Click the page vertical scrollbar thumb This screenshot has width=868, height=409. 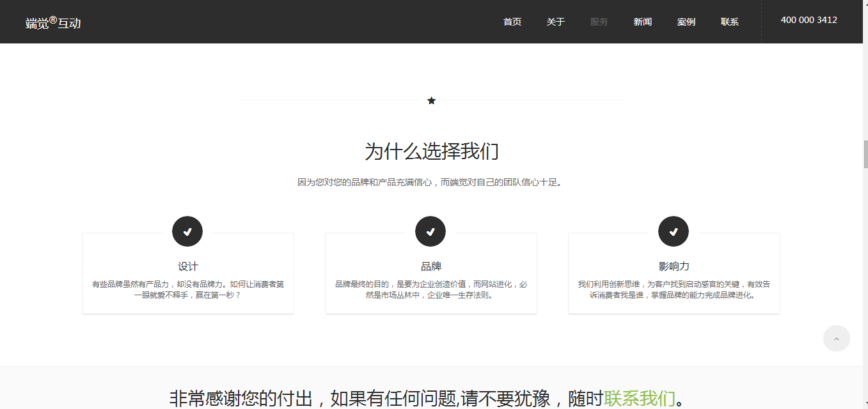(865, 153)
